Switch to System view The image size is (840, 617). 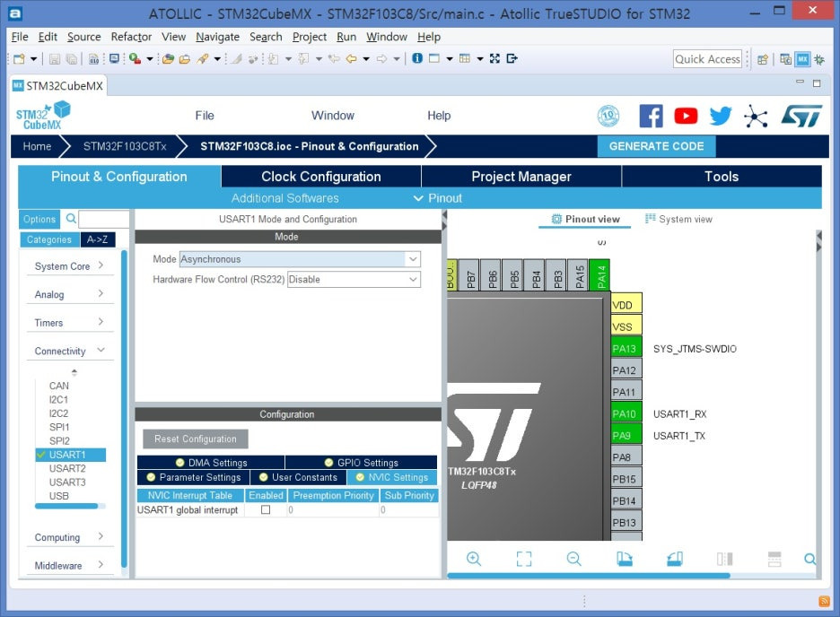click(x=678, y=219)
